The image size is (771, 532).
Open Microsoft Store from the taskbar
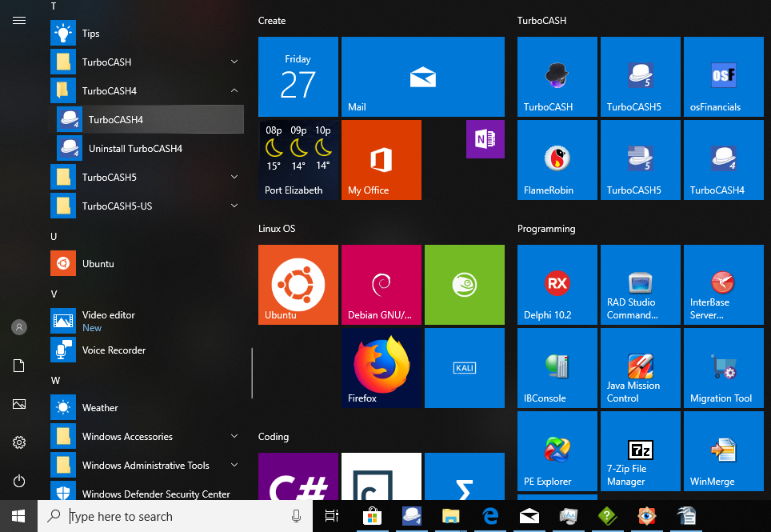point(372,516)
